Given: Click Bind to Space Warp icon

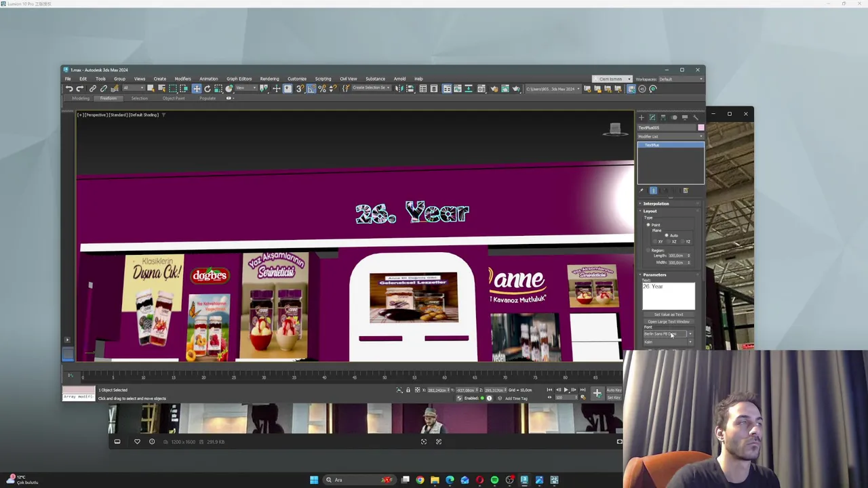Looking at the screenshot, I should 115,89.
